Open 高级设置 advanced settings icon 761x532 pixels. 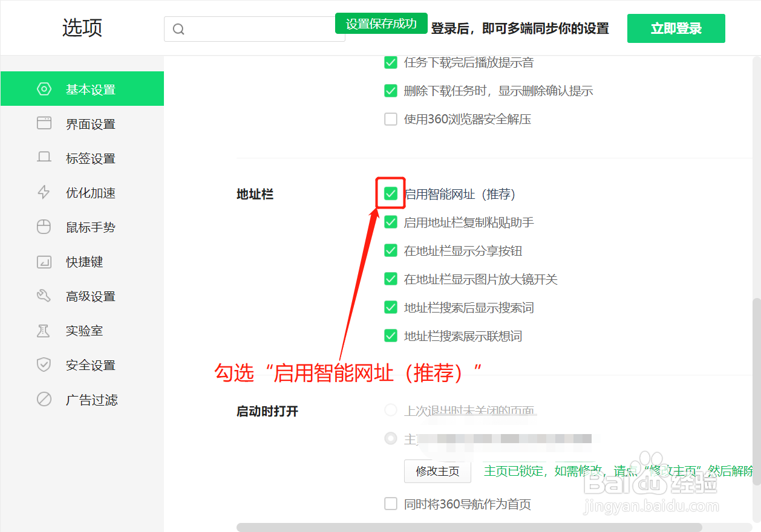pyautogui.click(x=44, y=296)
